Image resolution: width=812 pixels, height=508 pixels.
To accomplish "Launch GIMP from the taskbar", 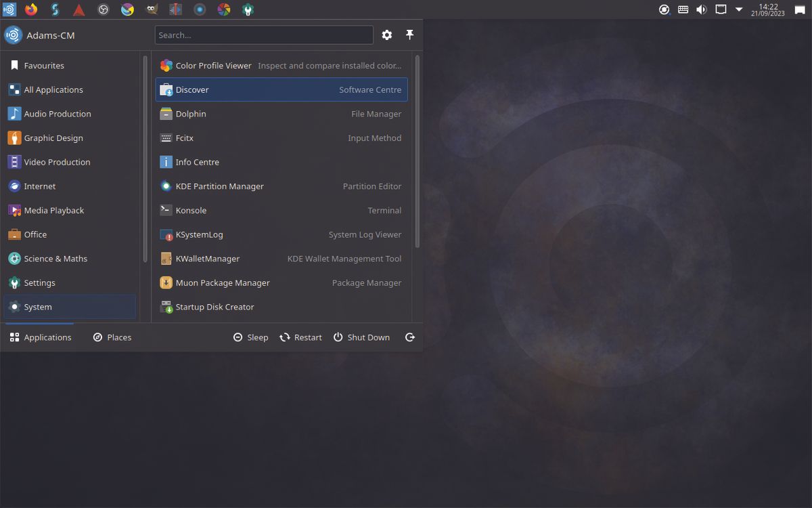I will [151, 9].
